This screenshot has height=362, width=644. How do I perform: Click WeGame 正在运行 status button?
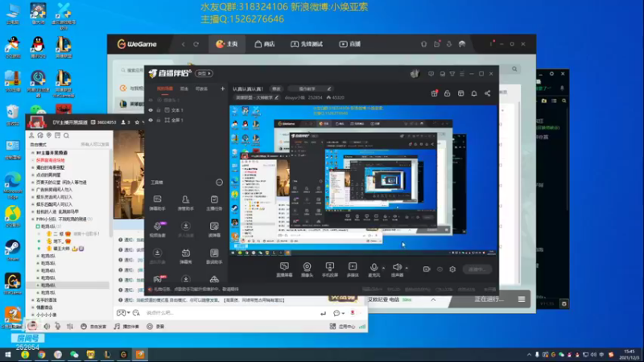tap(489, 299)
